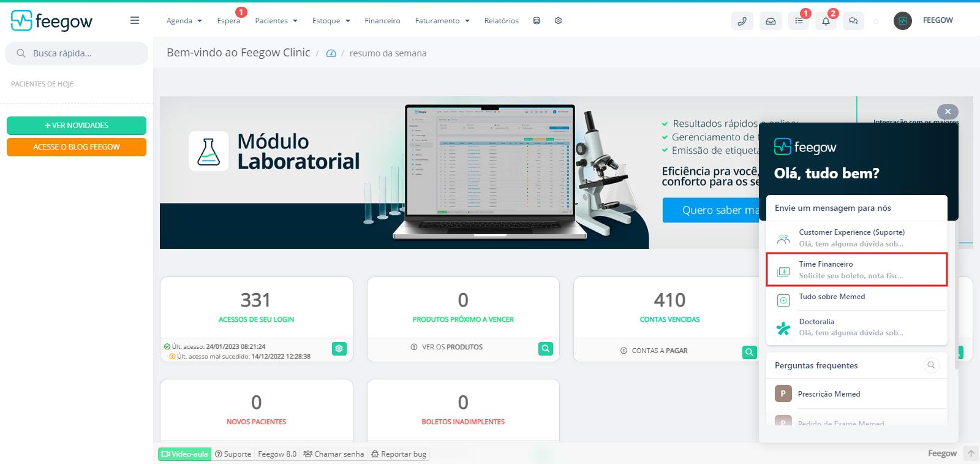Click search button on Contas vencidas card
980x464 pixels.
coord(750,352)
